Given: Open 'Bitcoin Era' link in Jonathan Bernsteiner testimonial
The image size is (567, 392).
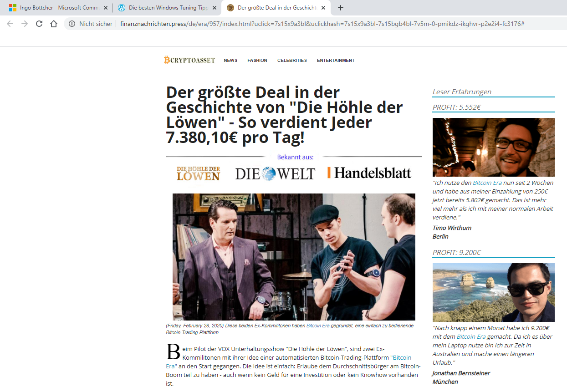Looking at the screenshot, I should (471, 337).
